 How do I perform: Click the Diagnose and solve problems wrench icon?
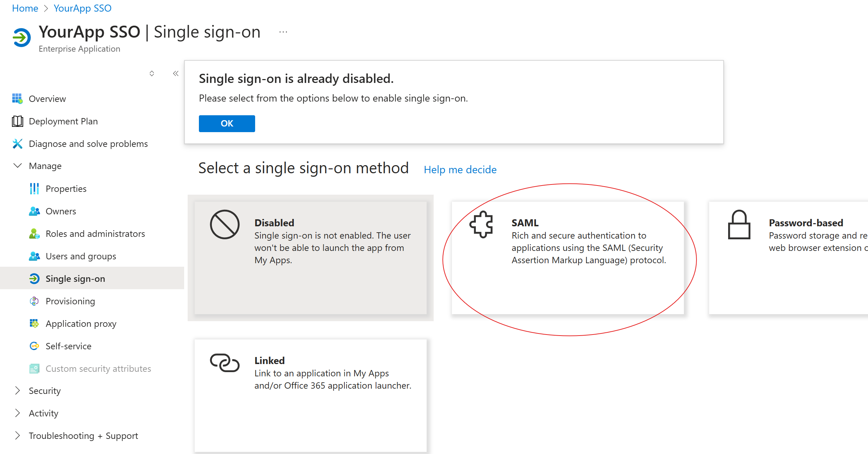tap(17, 144)
